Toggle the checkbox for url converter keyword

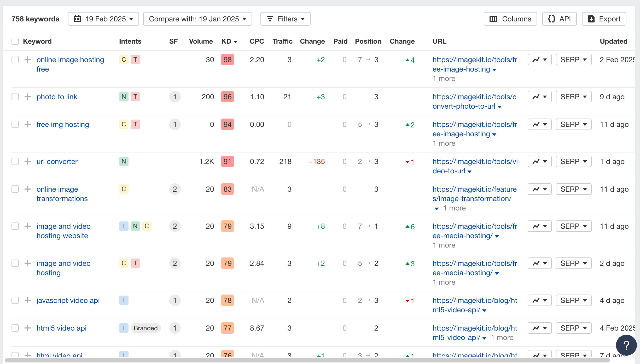[15, 161]
